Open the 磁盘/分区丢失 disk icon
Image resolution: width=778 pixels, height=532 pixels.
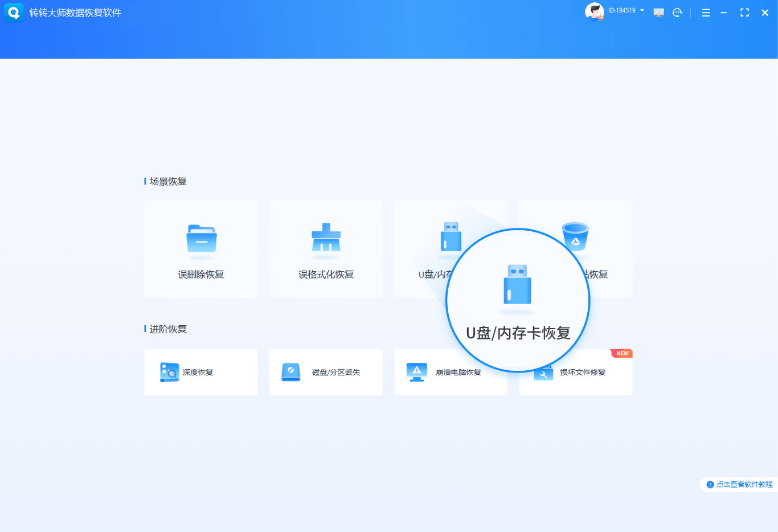coord(290,372)
